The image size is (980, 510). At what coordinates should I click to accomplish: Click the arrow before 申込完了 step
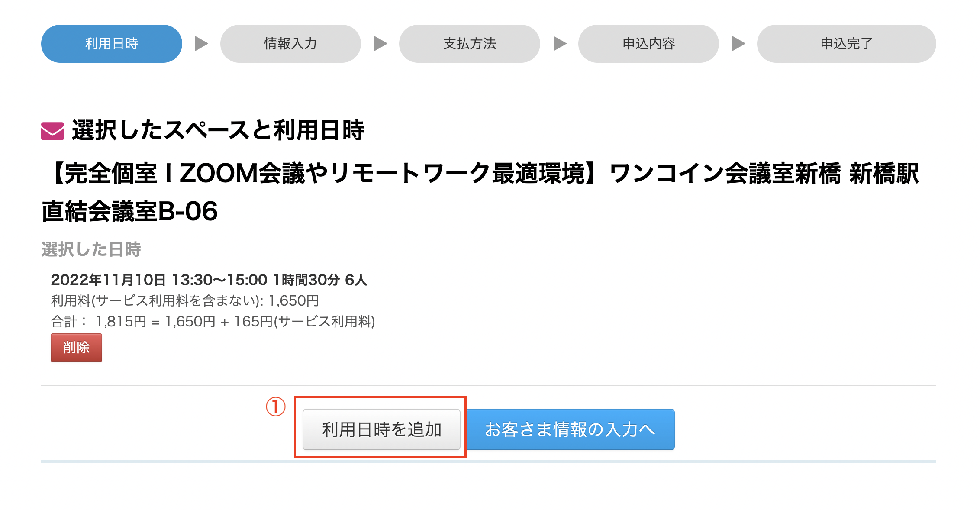pos(738,44)
